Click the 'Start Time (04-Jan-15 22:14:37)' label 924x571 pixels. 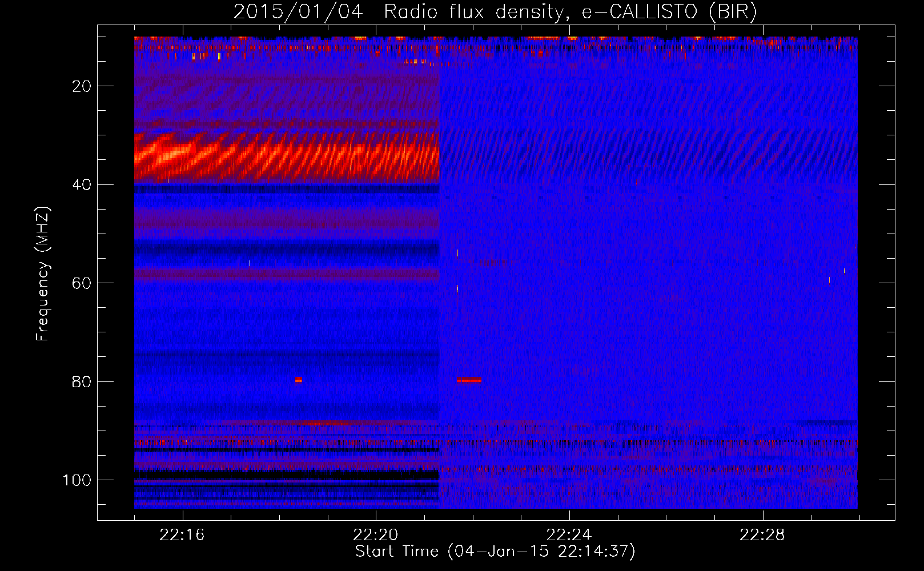[x=495, y=552]
